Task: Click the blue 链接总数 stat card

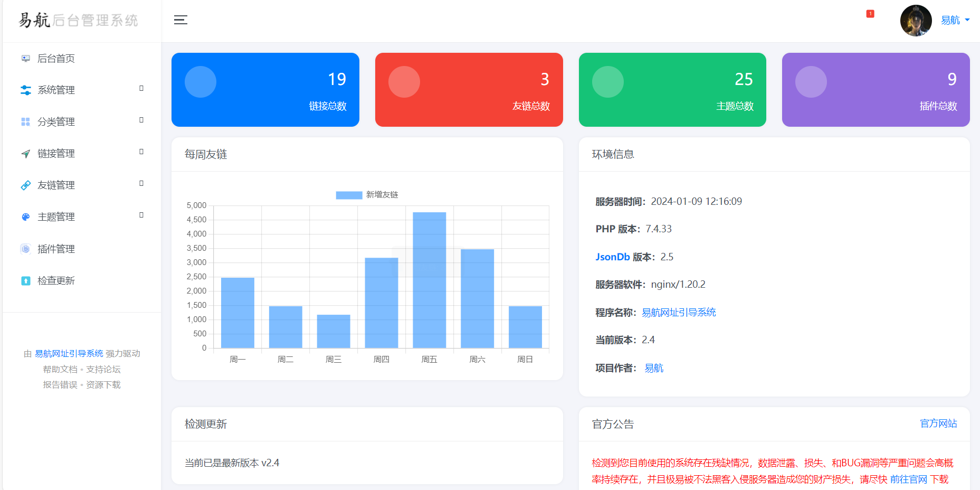Action: point(265,90)
